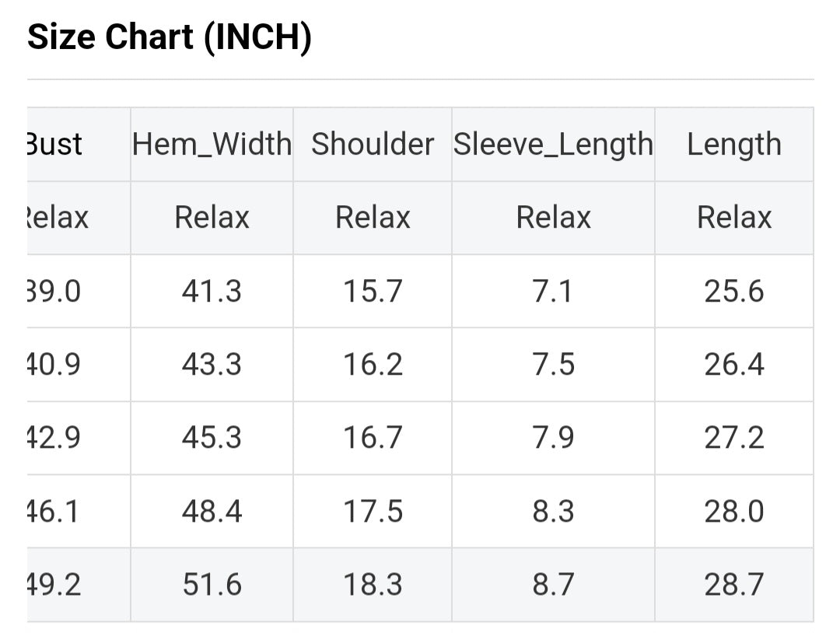Click the Bust value 46.1
Viewport: 840px width, 633px height.
click(x=54, y=512)
